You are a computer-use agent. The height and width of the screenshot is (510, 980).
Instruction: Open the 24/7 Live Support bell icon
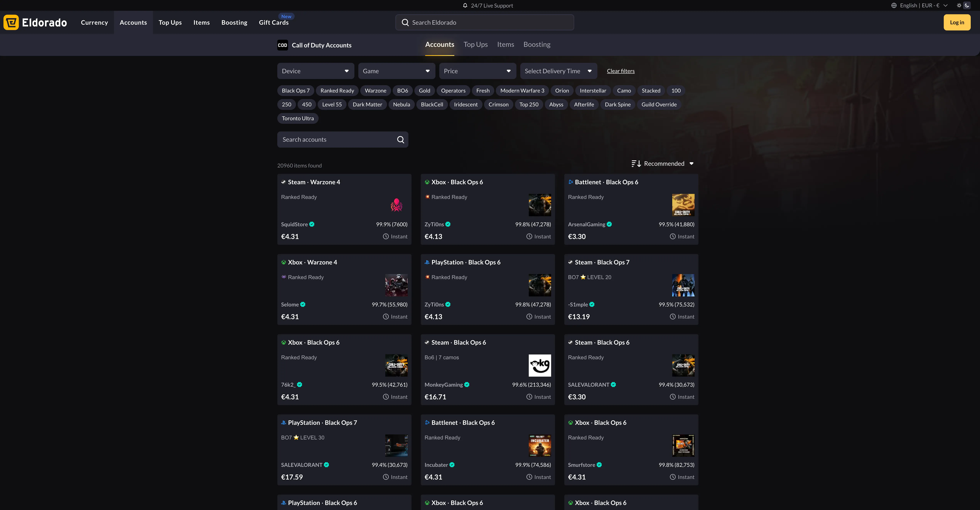click(x=465, y=5)
